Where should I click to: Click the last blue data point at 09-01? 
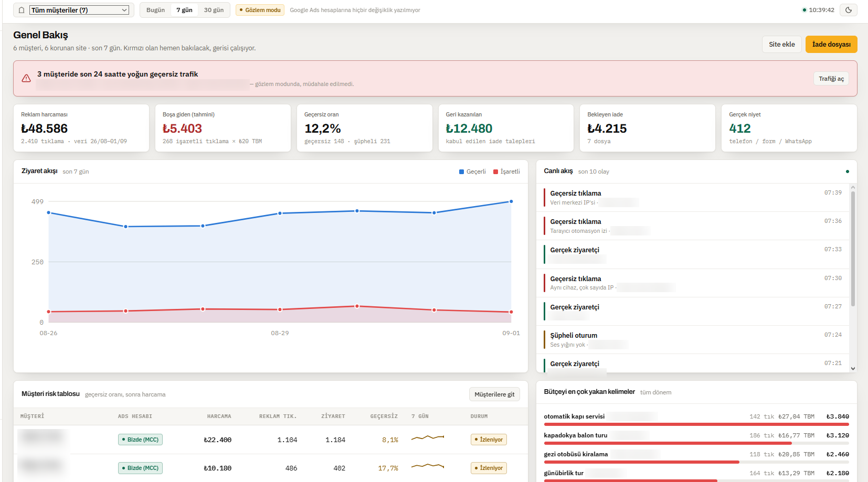tap(511, 201)
